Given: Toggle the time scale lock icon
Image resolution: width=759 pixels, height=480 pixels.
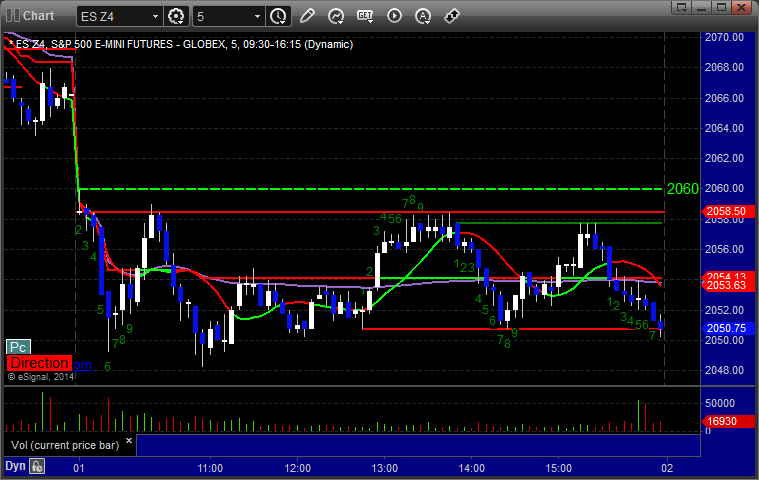Looking at the screenshot, I should click(x=37, y=466).
